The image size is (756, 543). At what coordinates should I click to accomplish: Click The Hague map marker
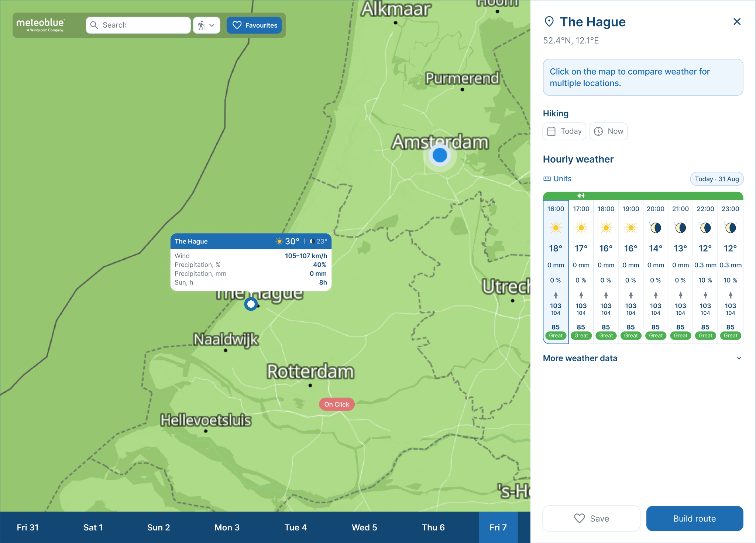(x=251, y=304)
